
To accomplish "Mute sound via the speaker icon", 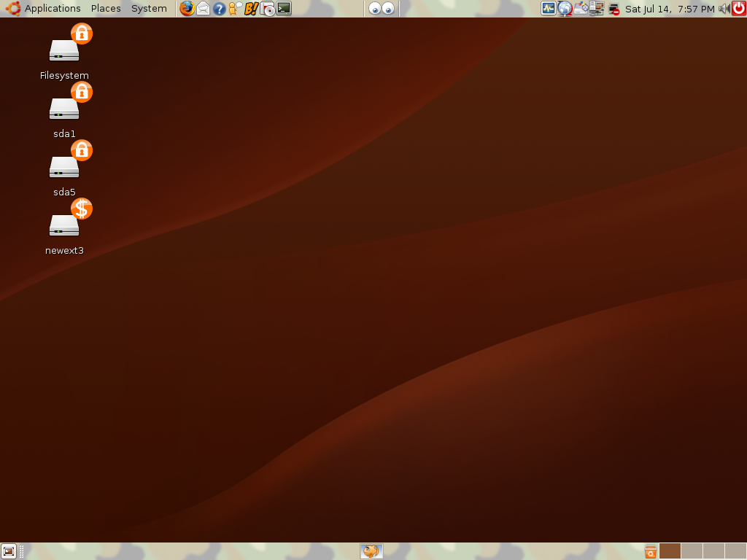I will pyautogui.click(x=724, y=9).
